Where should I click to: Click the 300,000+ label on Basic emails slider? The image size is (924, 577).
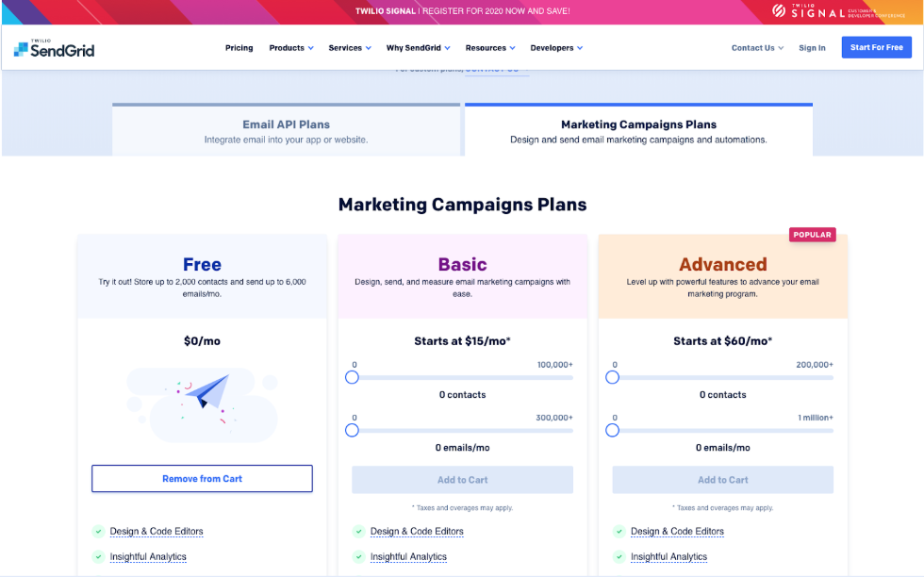(x=554, y=418)
